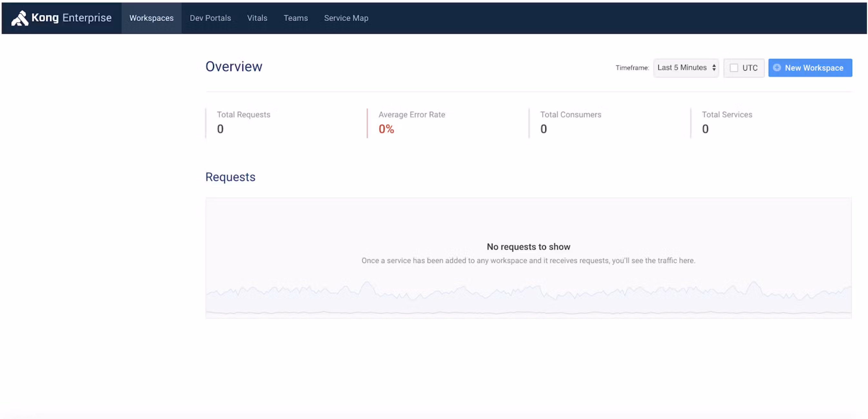This screenshot has height=419, width=868.
Task: Click the No requests to show message
Action: click(x=528, y=247)
